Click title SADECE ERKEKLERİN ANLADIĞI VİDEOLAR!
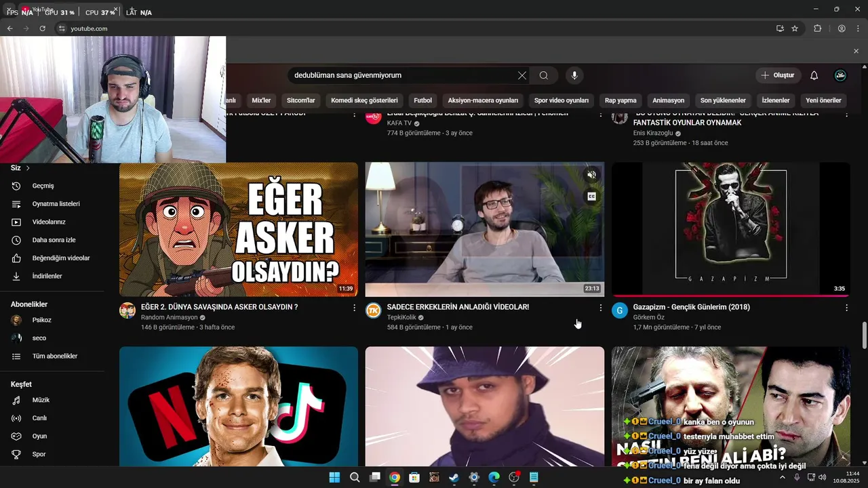Image resolution: width=868 pixels, height=488 pixels. [x=458, y=307]
